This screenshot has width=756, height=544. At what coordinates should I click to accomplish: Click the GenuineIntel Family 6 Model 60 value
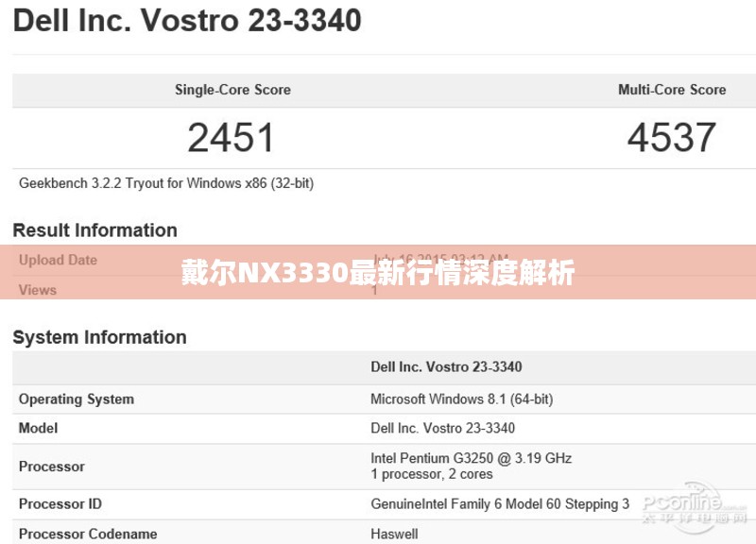500,504
